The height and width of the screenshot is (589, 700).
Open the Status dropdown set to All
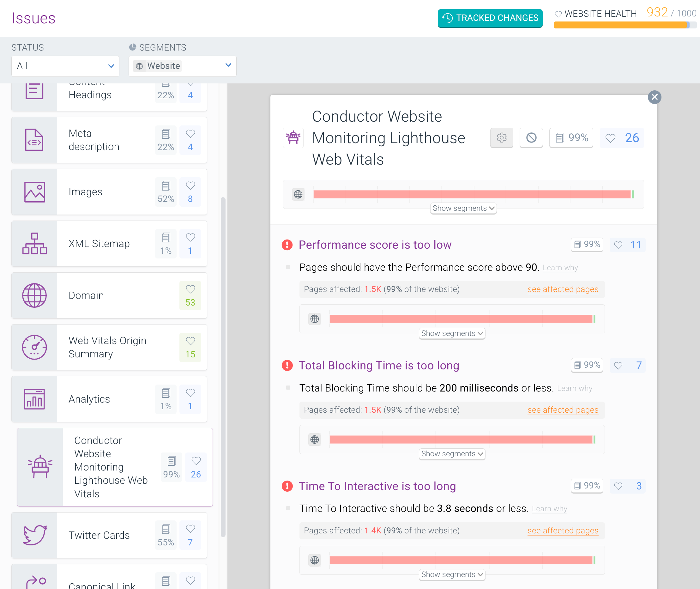click(65, 66)
